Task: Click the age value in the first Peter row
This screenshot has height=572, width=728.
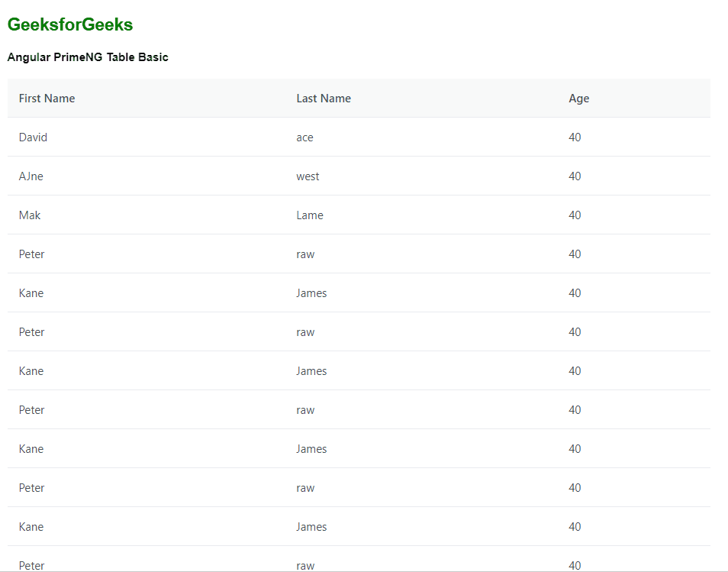Action: pos(575,254)
